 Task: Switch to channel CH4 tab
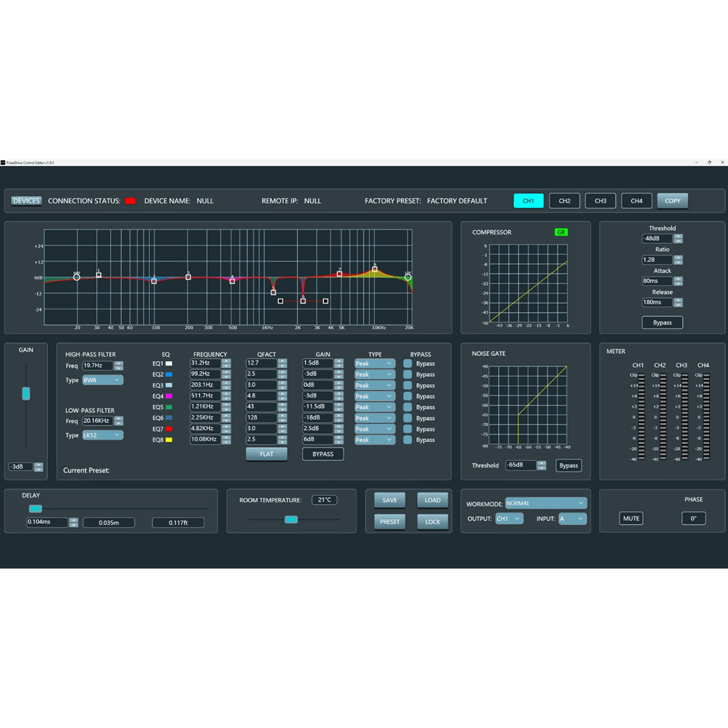pyautogui.click(x=636, y=201)
